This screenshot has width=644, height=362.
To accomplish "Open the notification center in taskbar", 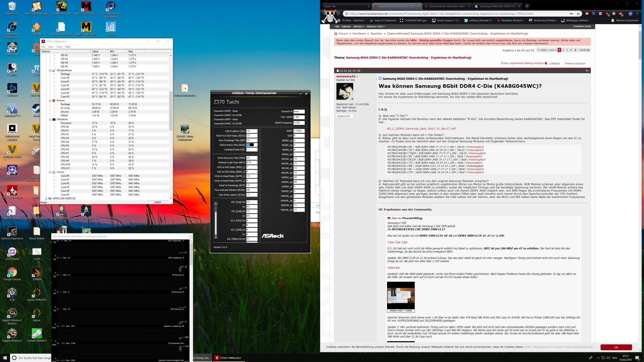I will (x=637, y=358).
